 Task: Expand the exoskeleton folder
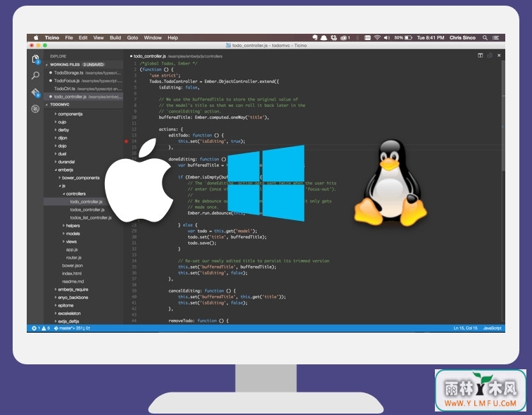click(x=56, y=313)
